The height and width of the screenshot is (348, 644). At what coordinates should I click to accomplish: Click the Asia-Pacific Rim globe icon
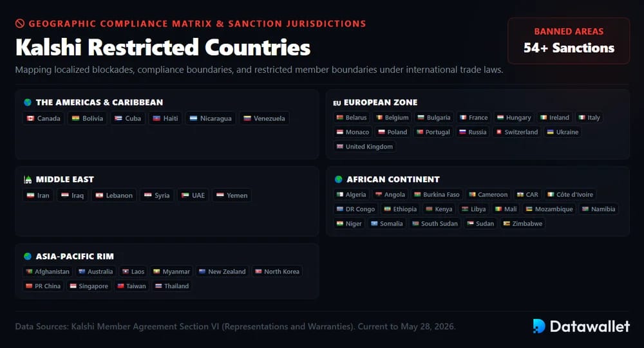click(x=28, y=256)
